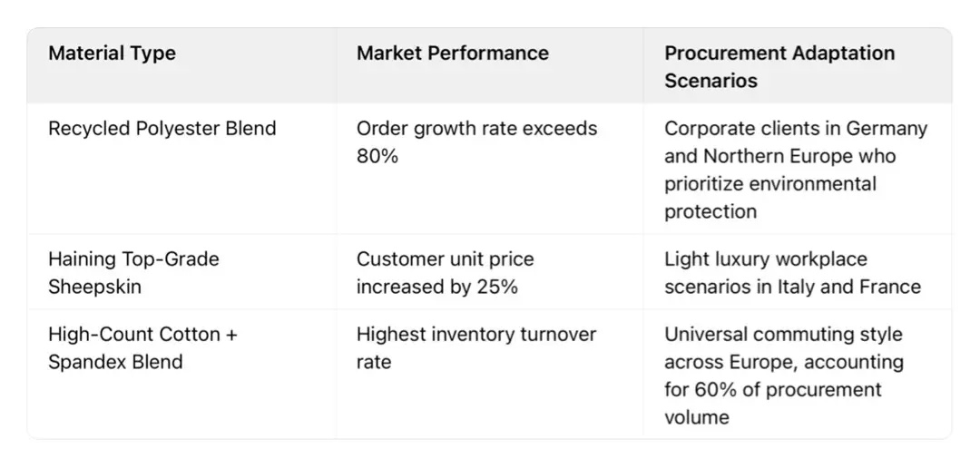Click the Market Performance column header
Screen dimensions: 980x468
(452, 54)
